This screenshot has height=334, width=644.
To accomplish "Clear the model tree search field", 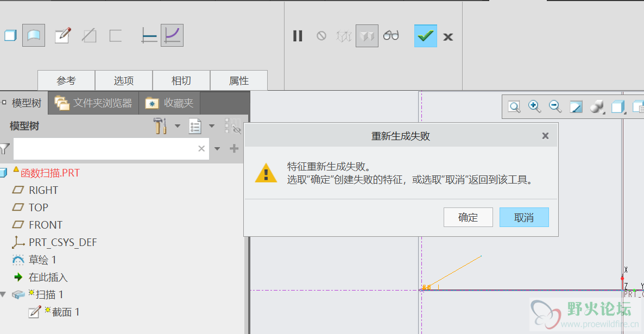I will click(x=201, y=149).
